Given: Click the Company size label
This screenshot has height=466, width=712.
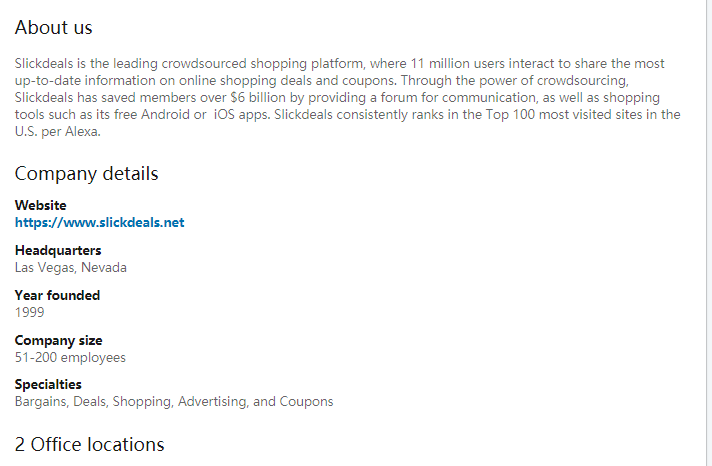Looking at the screenshot, I should tap(58, 340).
